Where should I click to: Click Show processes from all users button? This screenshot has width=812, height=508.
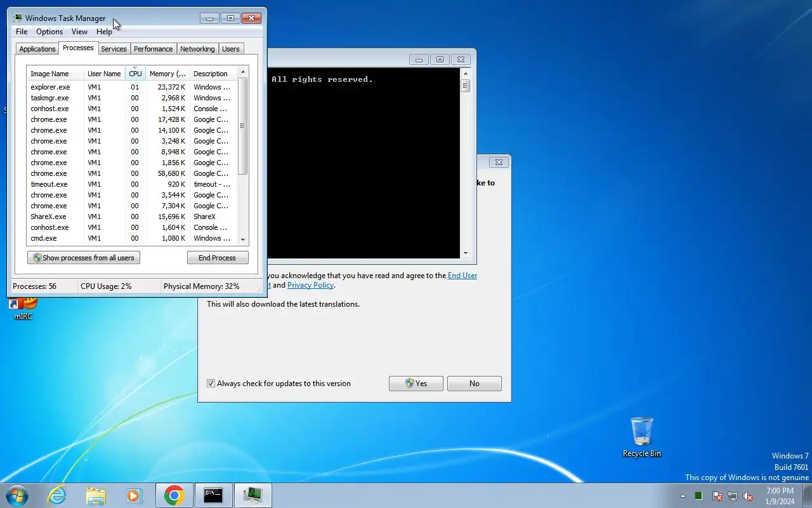tap(83, 258)
